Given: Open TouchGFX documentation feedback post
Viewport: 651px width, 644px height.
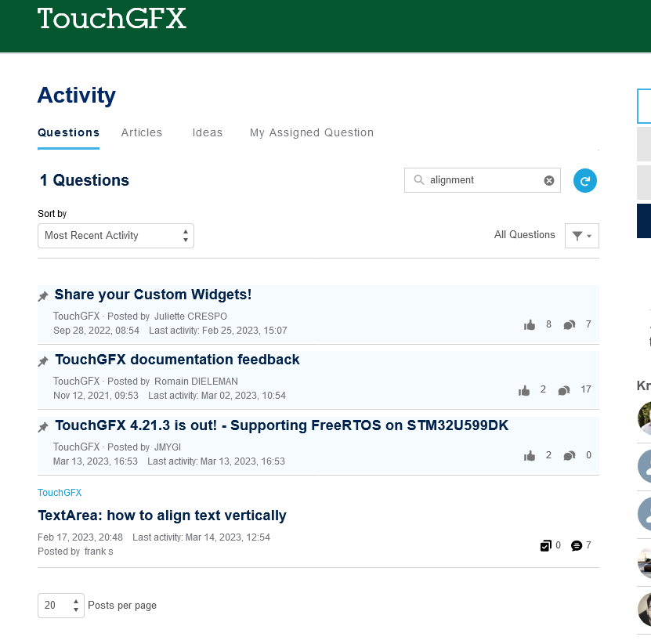Looking at the screenshot, I should [x=177, y=360].
